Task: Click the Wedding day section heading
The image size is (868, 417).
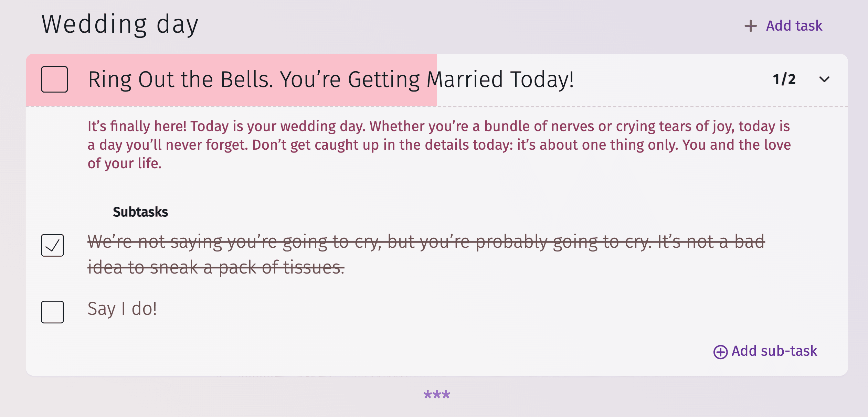Action: pyautogui.click(x=120, y=24)
